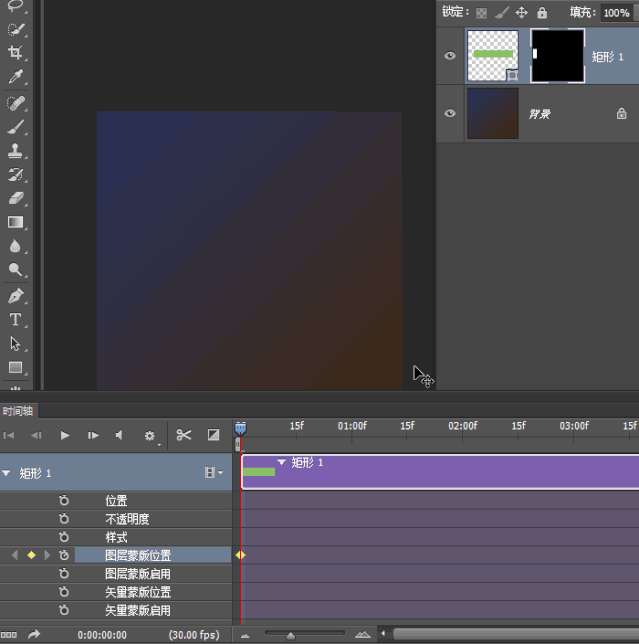The image size is (639, 644).
Task: Click the timecode 0:00:00:00
Action: [x=102, y=635]
